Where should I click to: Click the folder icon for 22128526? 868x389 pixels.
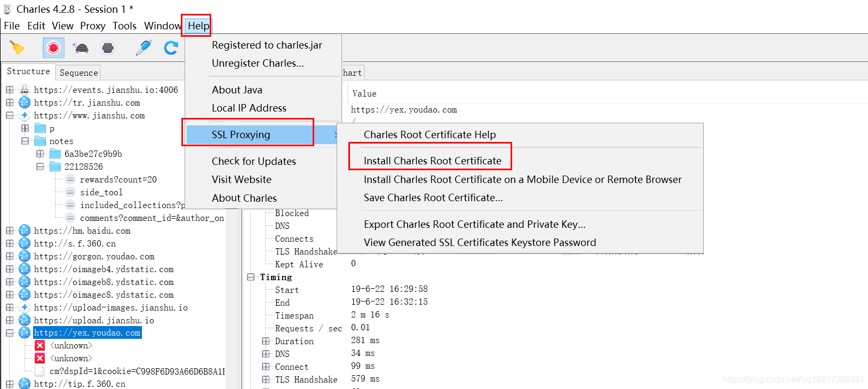coord(55,166)
